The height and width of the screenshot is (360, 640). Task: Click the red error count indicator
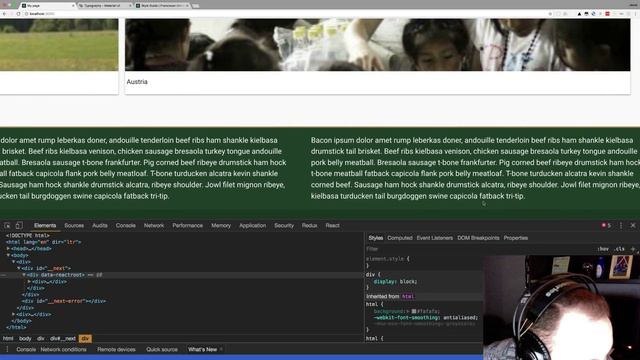pyautogui.click(x=606, y=225)
